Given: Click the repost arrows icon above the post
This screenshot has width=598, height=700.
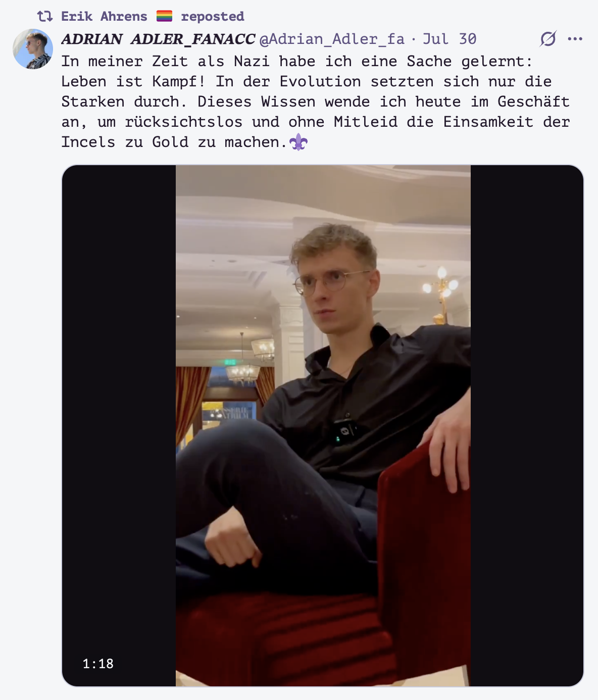Looking at the screenshot, I should click(x=45, y=17).
